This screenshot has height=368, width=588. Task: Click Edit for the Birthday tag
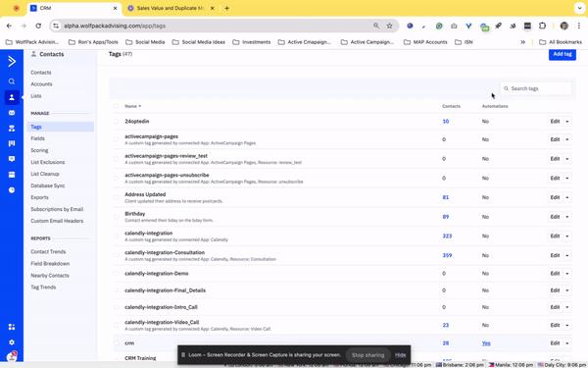click(555, 217)
